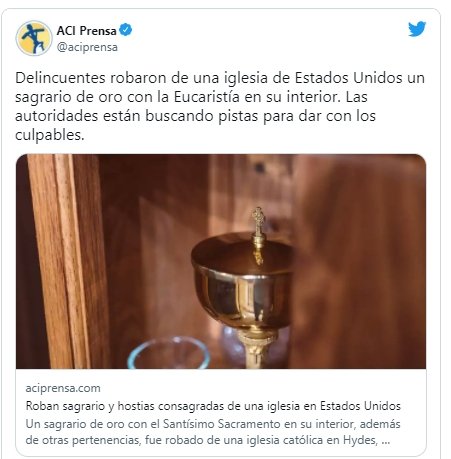The height and width of the screenshot is (459, 451).
Task: Click the ciborium's golden stem
Action: [x=256, y=348]
